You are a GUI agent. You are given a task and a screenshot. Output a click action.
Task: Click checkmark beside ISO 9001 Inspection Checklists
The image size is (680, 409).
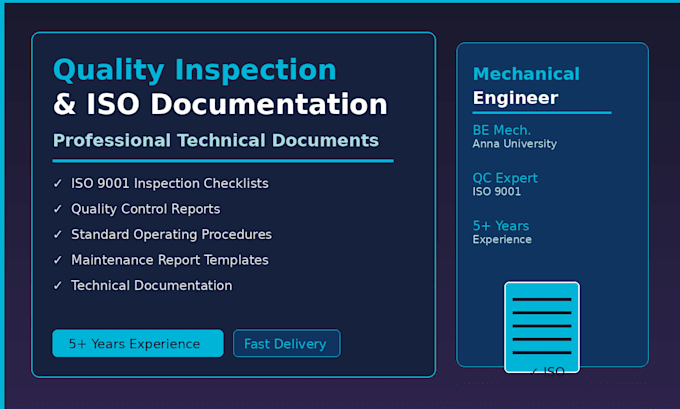[58, 183]
